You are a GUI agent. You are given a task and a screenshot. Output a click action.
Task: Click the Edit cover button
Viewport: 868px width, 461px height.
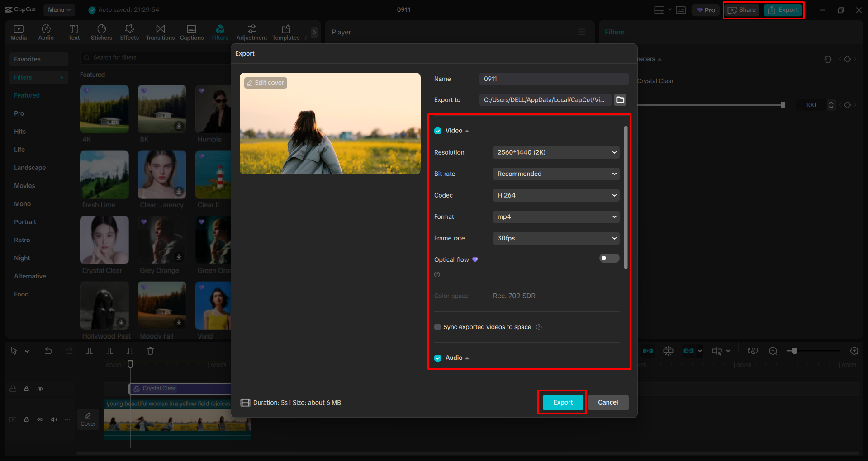266,82
